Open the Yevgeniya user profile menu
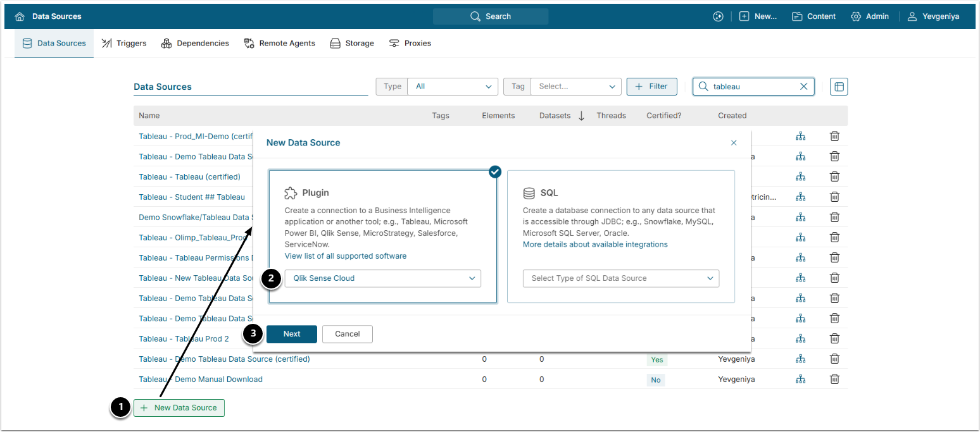Viewport: 980px width, 432px height. coord(933,16)
